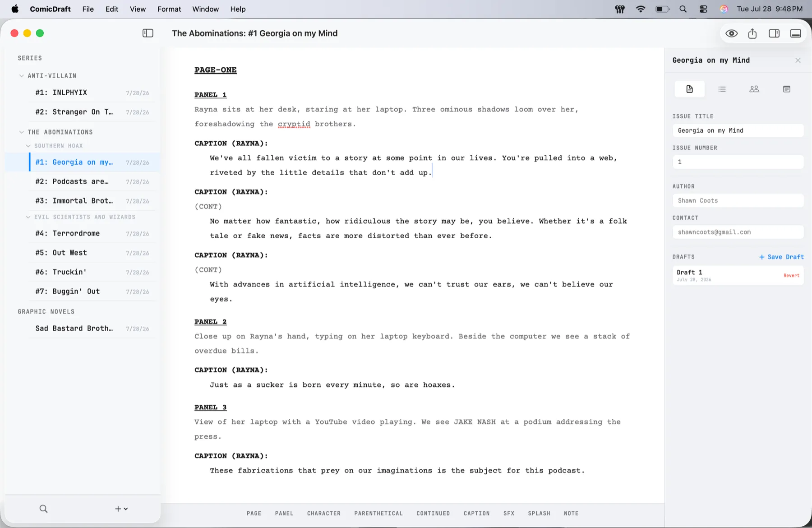The width and height of the screenshot is (812, 528).
Task: Toggle the bottom panel icon
Action: pyautogui.click(x=796, y=33)
